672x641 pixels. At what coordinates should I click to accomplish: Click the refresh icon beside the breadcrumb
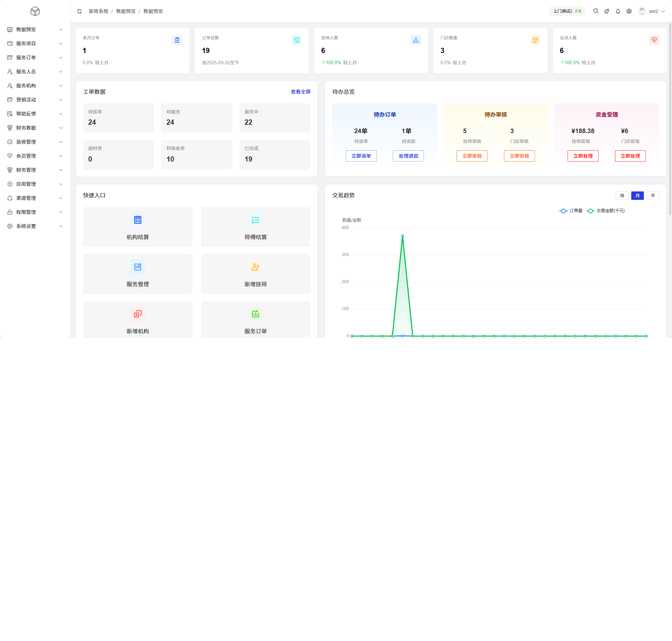pyautogui.click(x=79, y=11)
